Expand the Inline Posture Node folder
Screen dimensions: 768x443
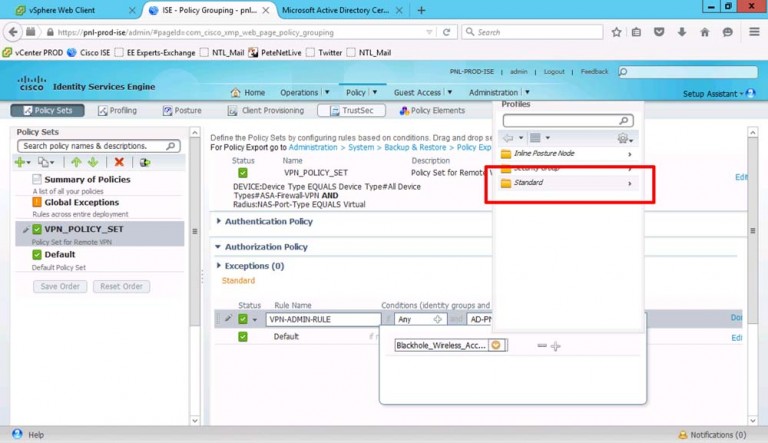tap(568, 153)
